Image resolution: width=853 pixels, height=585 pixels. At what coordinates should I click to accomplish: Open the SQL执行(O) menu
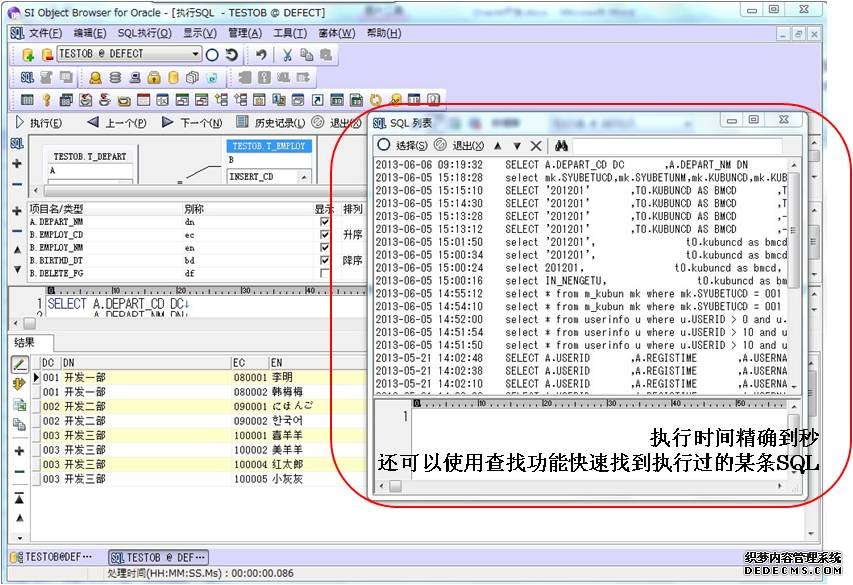point(144,33)
